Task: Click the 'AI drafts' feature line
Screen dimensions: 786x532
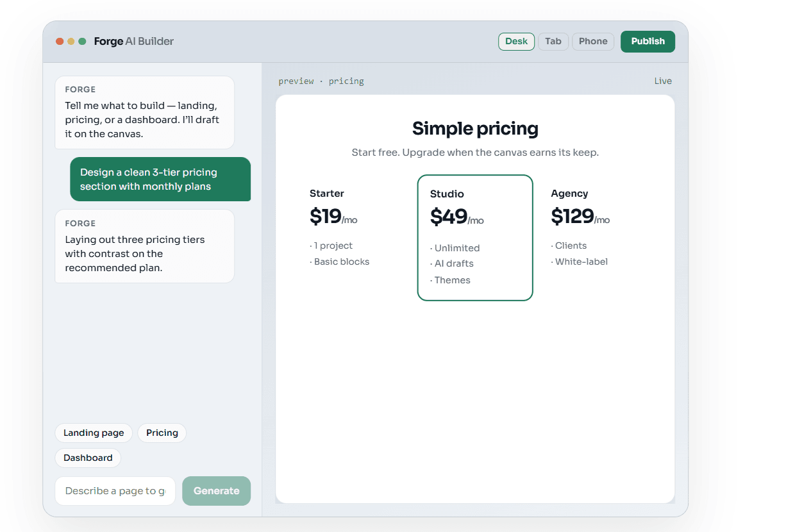Action: 452,264
